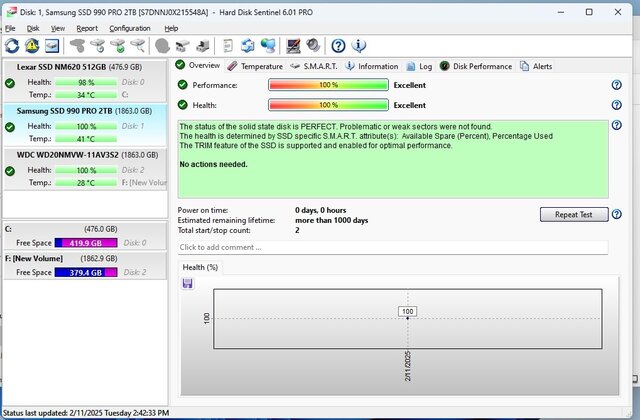Click help icon next to the Performance bar

point(616,86)
